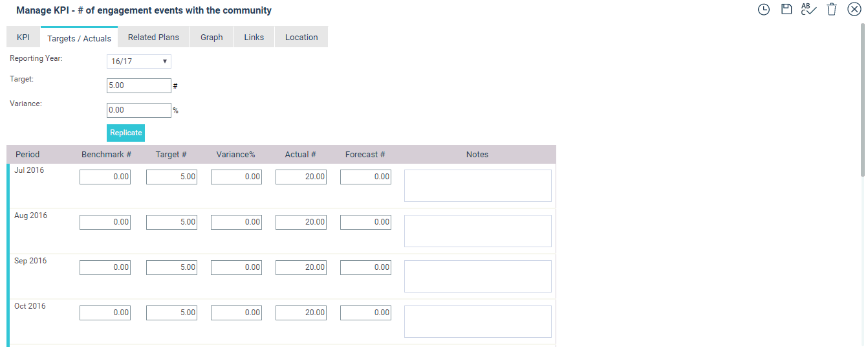Switch to the KPI tab
Screen dimensions: 868x354
[x=23, y=38]
